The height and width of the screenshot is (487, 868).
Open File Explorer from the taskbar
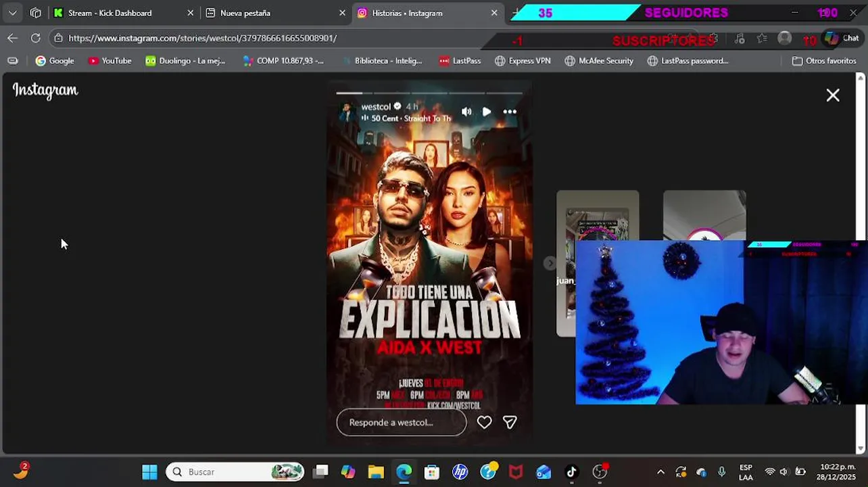(x=376, y=472)
